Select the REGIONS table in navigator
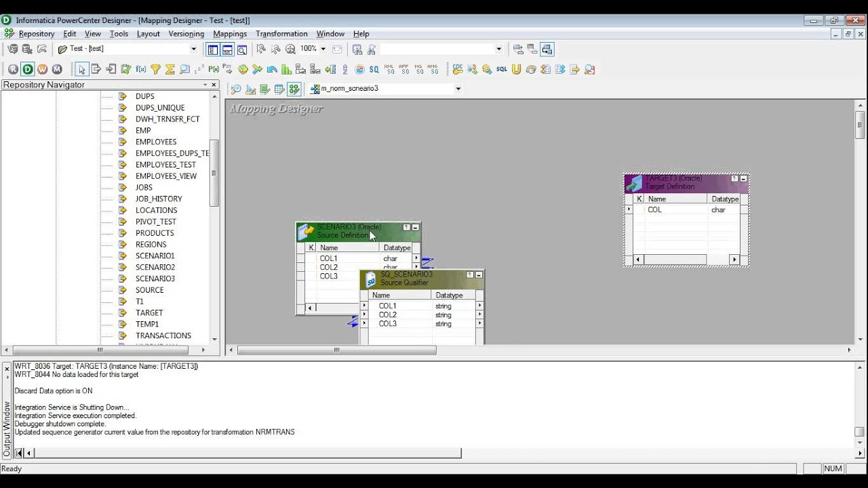The width and height of the screenshot is (868, 488). tap(151, 245)
